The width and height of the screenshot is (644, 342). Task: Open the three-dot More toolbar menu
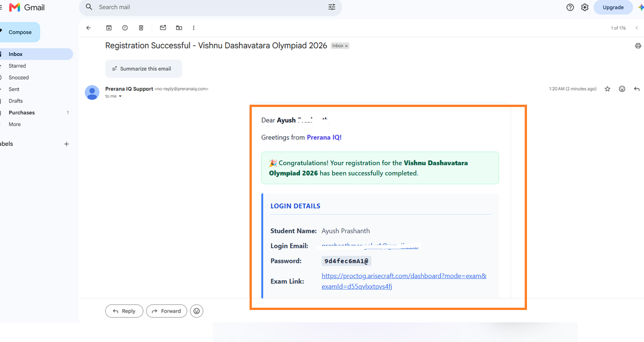pos(194,28)
